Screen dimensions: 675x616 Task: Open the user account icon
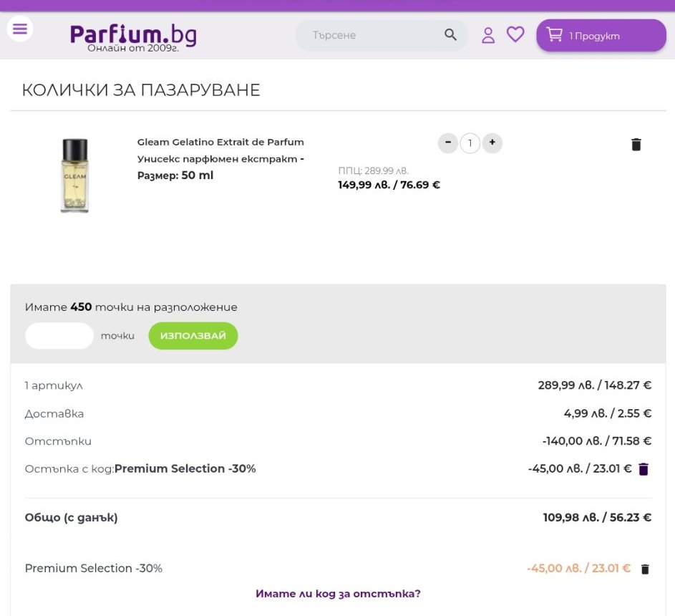(488, 35)
